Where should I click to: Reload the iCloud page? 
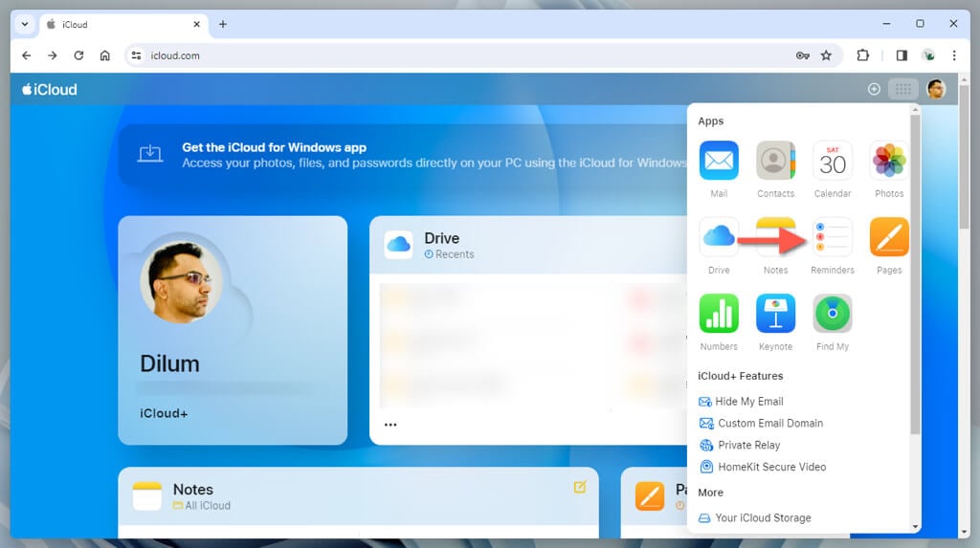pyautogui.click(x=78, y=55)
